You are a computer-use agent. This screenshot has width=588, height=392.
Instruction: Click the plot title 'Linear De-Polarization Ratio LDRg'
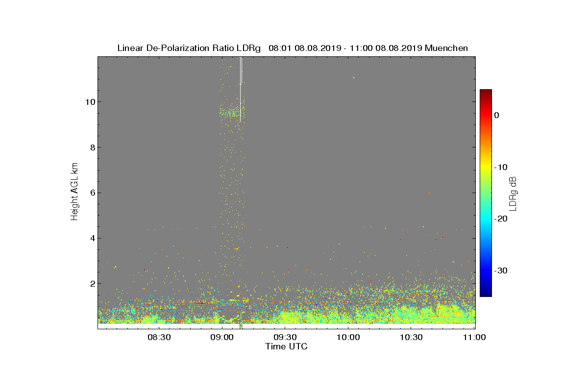(x=190, y=48)
